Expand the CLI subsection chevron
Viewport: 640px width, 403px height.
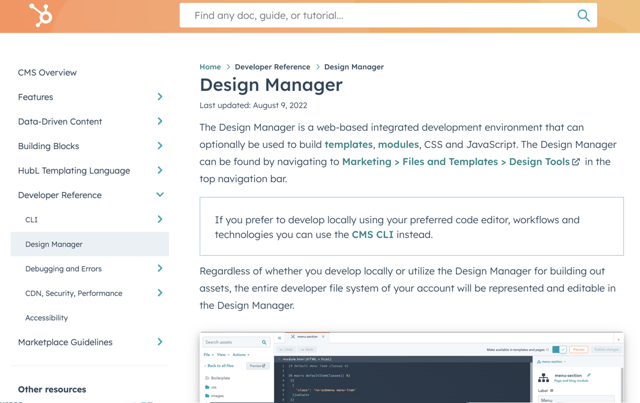[160, 219]
